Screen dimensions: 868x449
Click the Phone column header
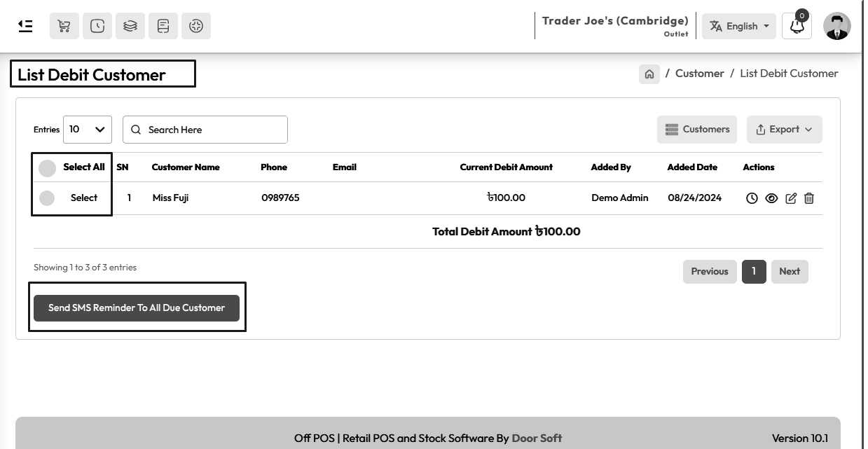[x=274, y=167]
